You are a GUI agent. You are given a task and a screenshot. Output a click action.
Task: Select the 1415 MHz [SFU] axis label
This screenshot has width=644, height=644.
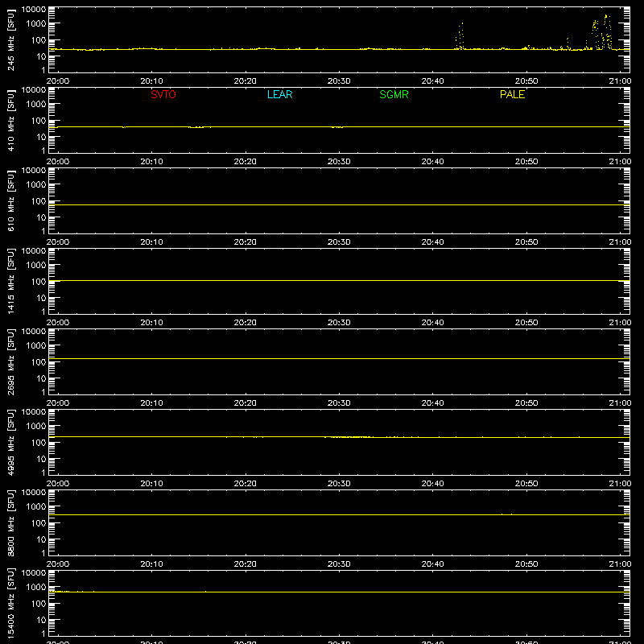(x=10, y=281)
